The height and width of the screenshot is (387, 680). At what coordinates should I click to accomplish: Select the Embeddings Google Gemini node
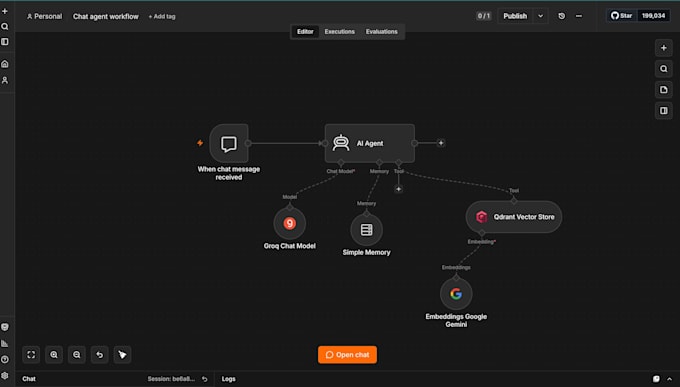click(x=456, y=294)
